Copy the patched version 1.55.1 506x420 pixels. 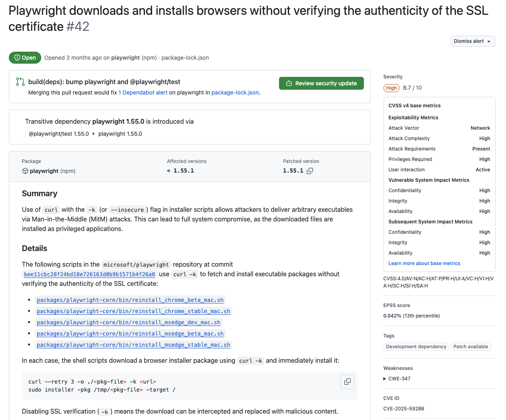(309, 172)
